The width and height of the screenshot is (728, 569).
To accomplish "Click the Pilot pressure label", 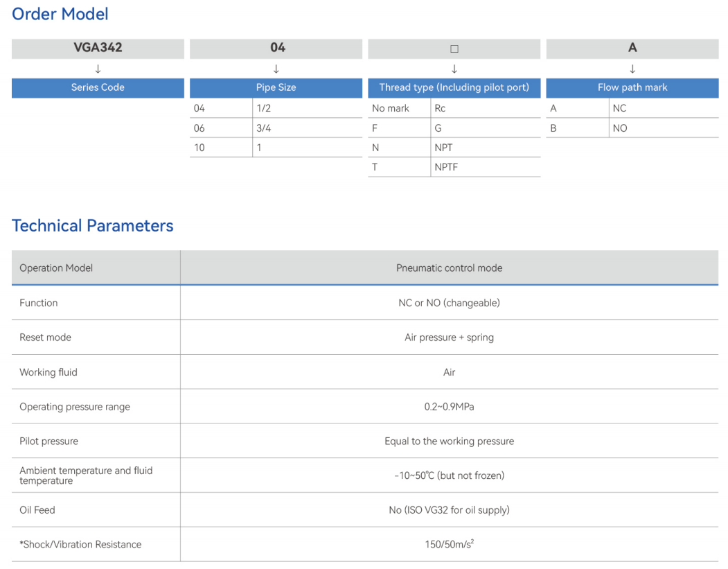I will (48, 441).
